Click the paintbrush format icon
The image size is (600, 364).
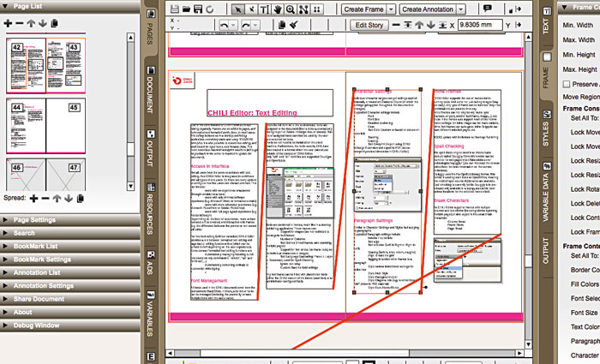tap(293, 25)
